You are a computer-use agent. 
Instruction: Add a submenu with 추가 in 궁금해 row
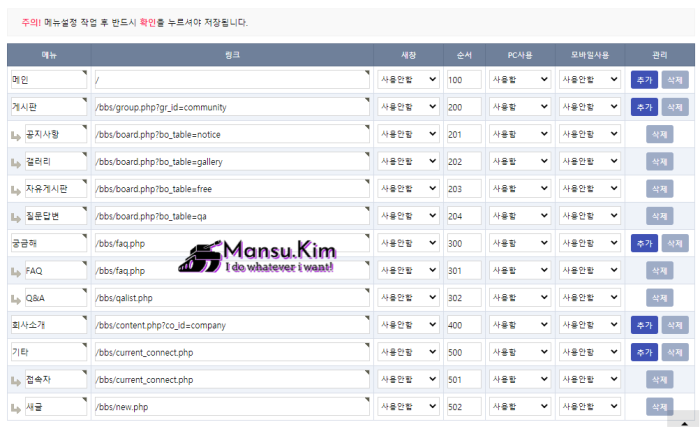coord(644,243)
